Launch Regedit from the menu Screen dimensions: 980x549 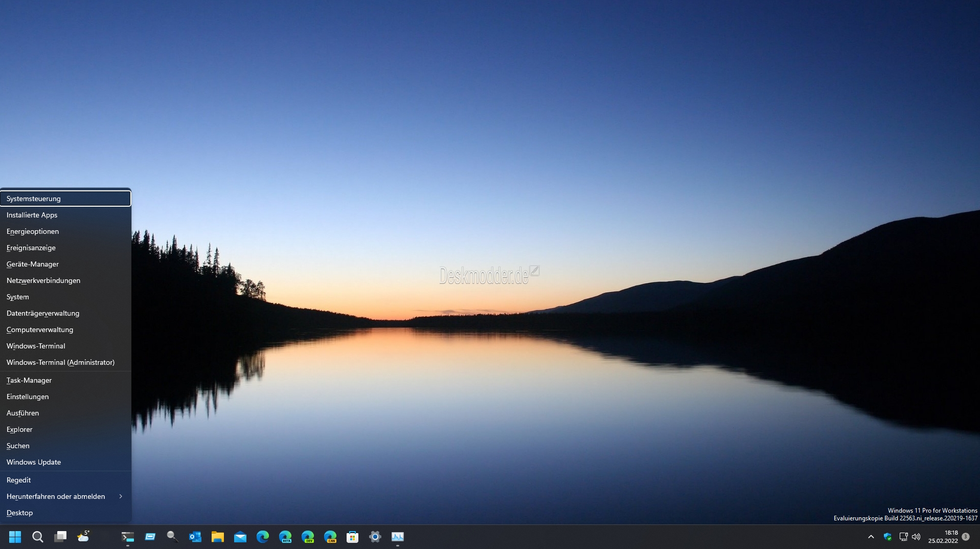65,480
